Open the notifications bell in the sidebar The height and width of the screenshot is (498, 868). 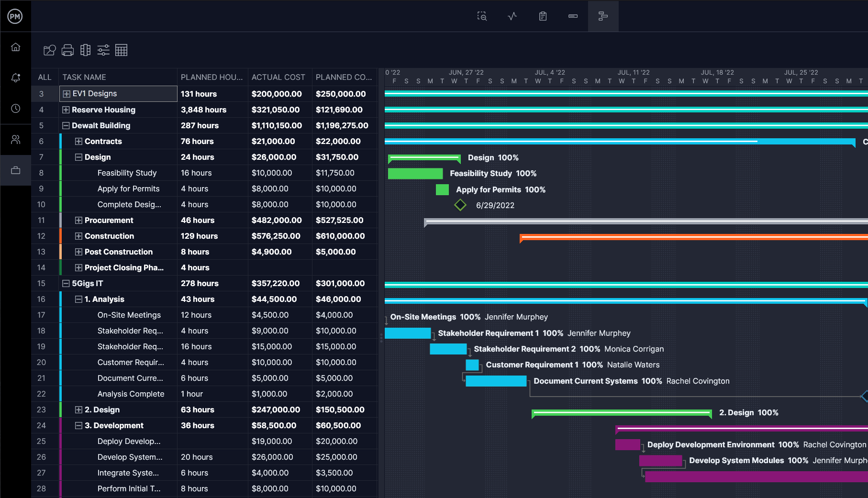tap(16, 77)
